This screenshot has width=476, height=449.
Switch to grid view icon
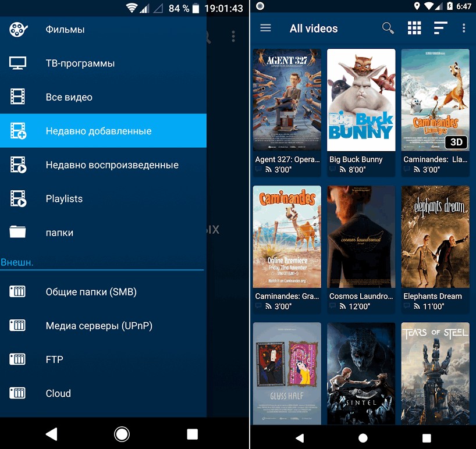(414, 28)
